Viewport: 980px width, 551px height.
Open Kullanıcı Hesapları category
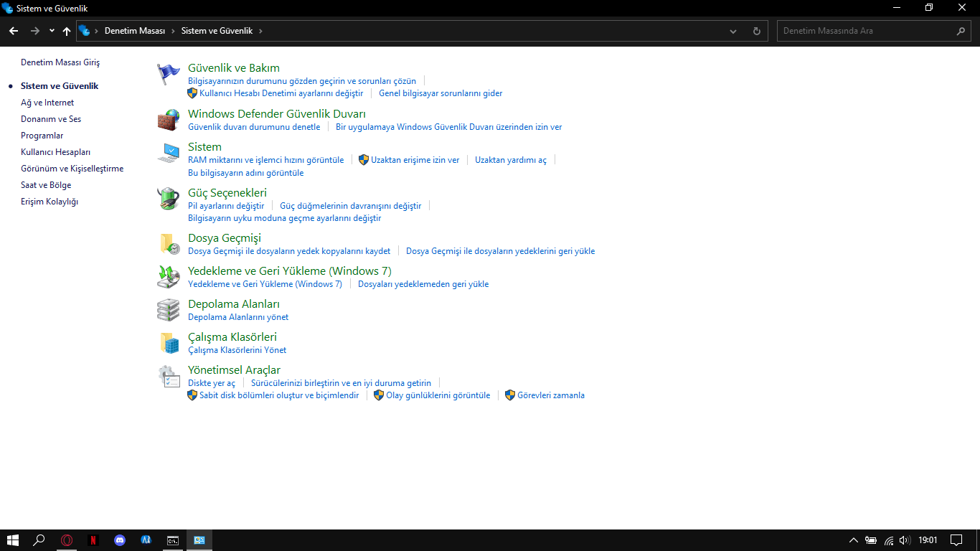55,152
